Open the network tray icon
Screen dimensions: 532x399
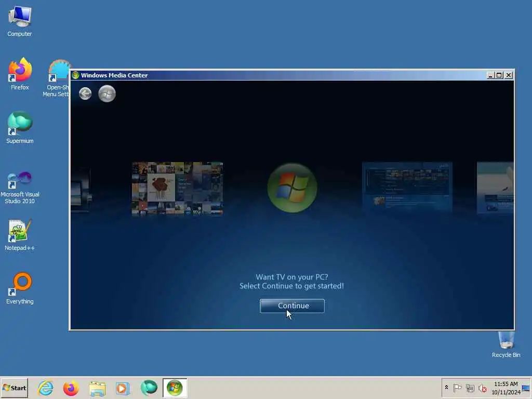pos(470,388)
